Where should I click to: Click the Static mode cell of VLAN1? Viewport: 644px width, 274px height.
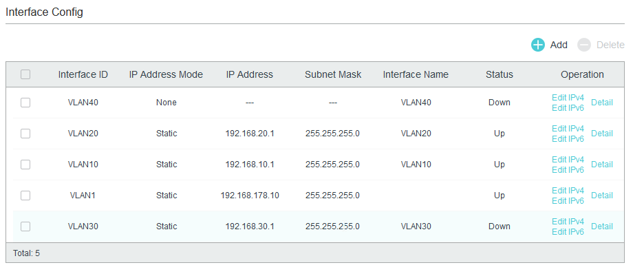[167, 196]
